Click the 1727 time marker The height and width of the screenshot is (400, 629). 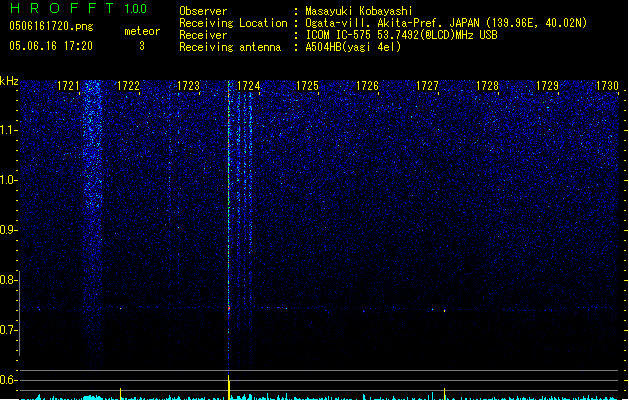coord(428,86)
